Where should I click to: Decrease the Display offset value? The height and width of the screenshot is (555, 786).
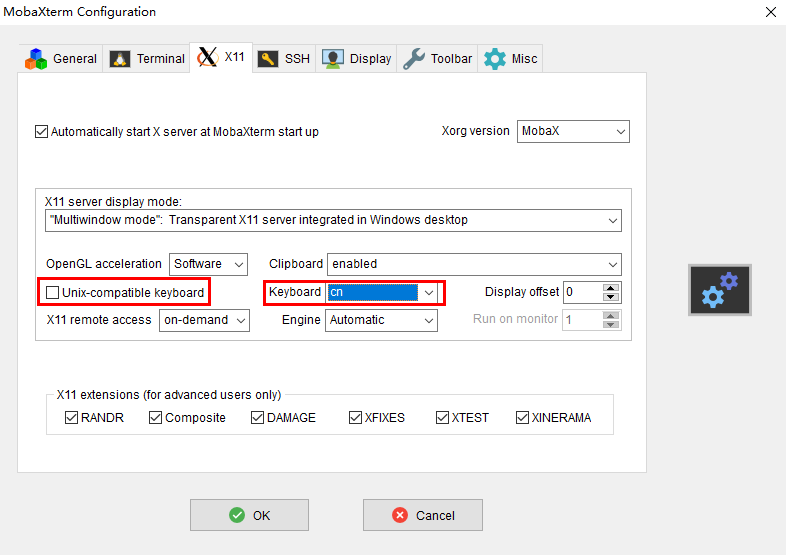pos(611,297)
